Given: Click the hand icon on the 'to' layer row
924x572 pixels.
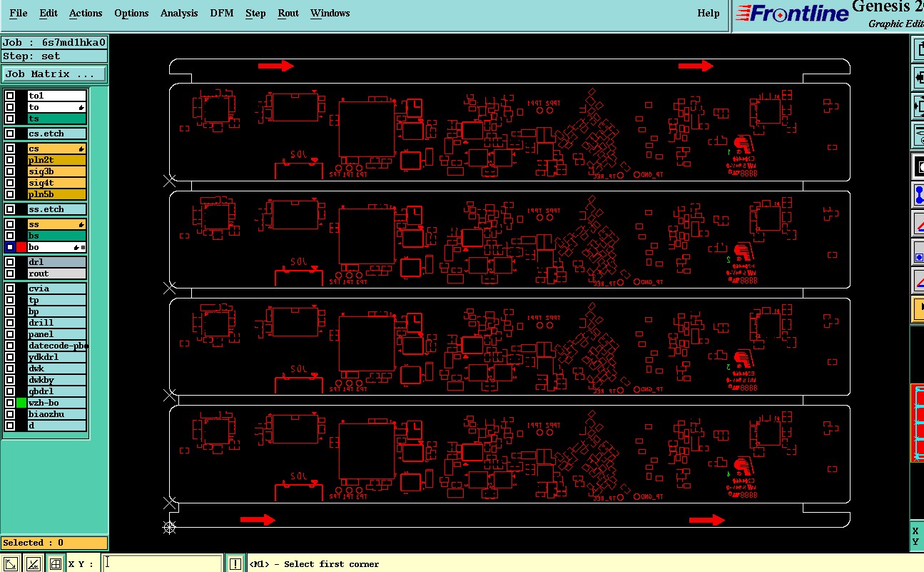Looking at the screenshot, I should (82, 107).
